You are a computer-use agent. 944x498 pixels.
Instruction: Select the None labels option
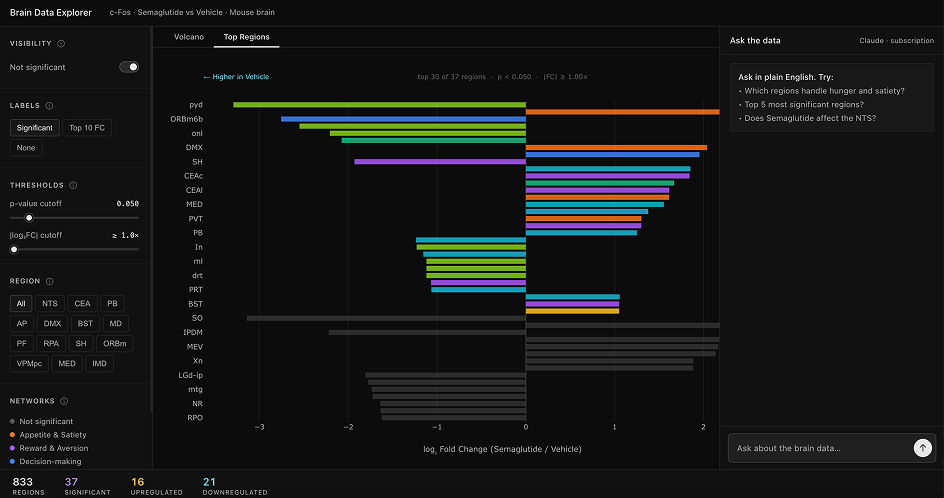tap(26, 148)
